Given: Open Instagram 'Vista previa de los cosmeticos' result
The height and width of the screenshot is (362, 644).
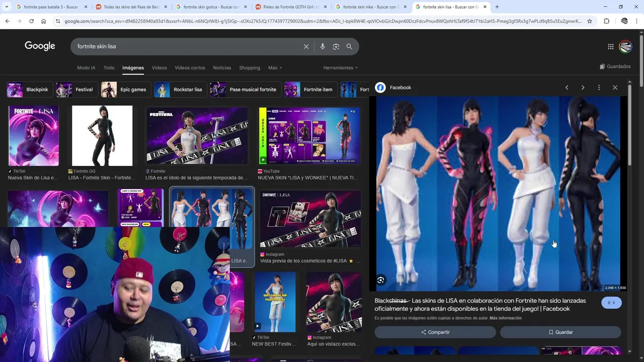Looking at the screenshot, I should pos(310,219).
